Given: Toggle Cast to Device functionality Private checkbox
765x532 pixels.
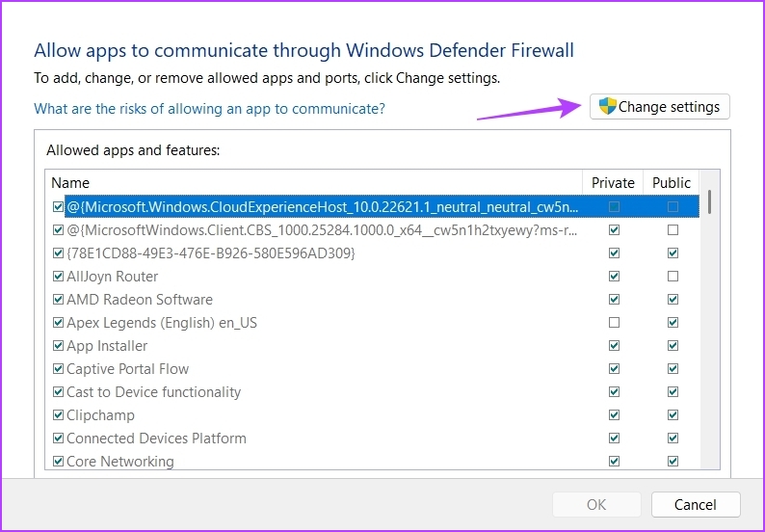Looking at the screenshot, I should pyautogui.click(x=615, y=392).
